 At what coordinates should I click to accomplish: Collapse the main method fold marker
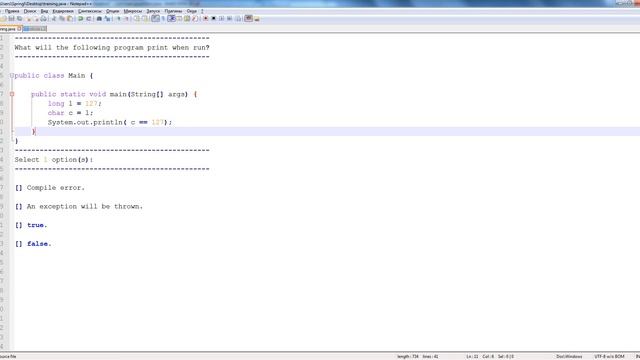tap(12, 94)
